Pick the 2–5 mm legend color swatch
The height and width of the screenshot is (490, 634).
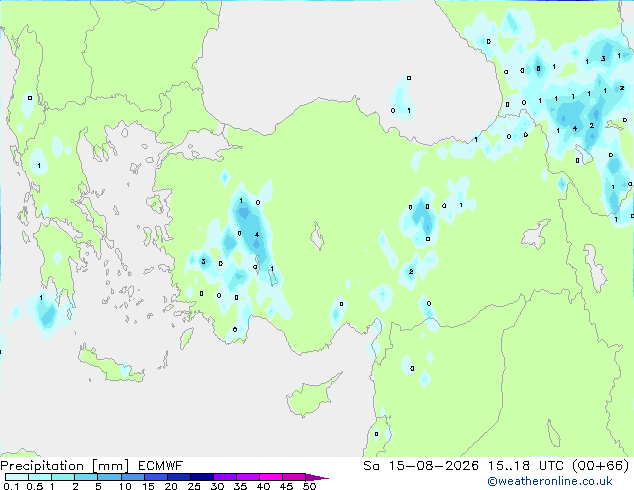[86, 477]
